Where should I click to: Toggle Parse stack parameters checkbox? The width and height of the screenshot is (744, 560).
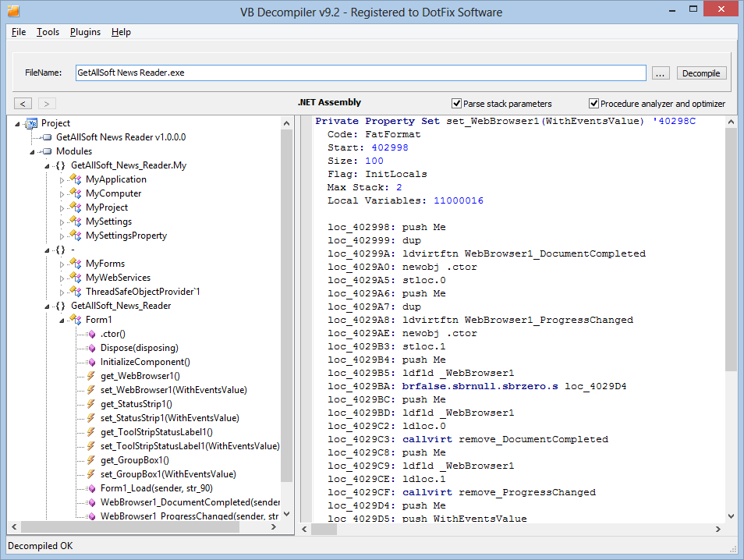point(456,104)
